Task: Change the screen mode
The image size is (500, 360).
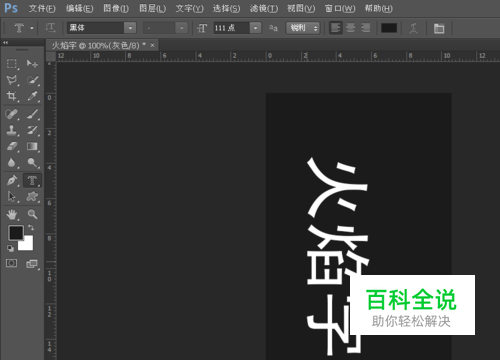Action: click(32, 264)
